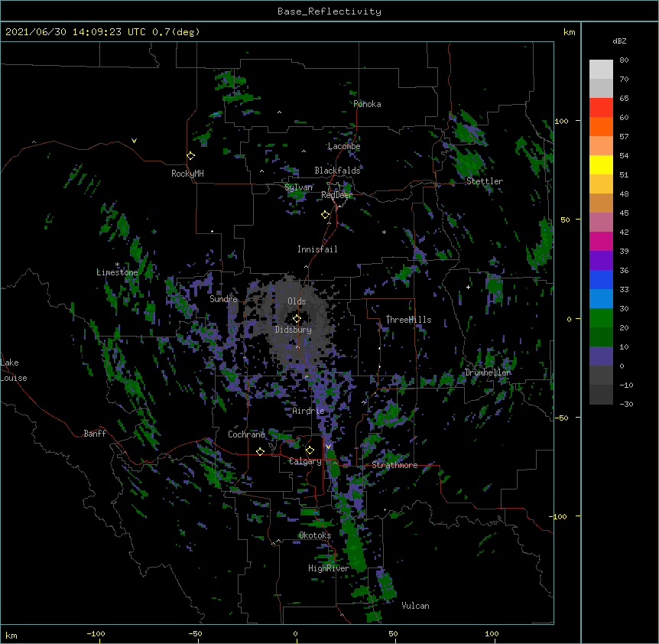The height and width of the screenshot is (644, 659).
Task: Click the yellow V marker northwest of RockyMH
Action: click(x=134, y=141)
